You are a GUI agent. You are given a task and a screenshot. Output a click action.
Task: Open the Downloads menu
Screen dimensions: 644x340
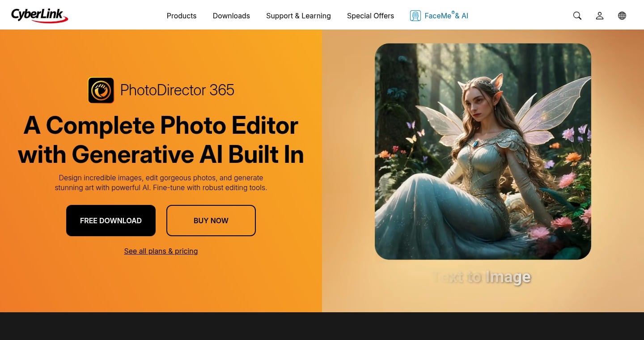tap(231, 16)
